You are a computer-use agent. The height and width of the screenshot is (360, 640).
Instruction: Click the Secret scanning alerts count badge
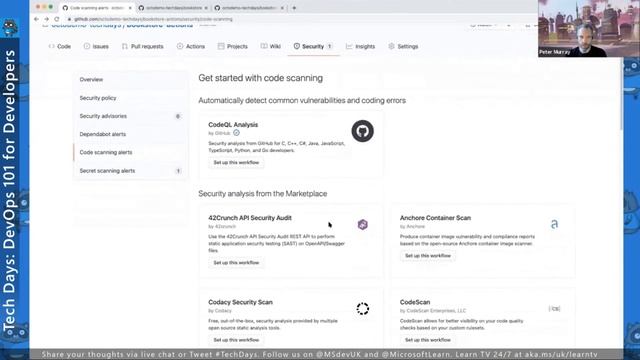tap(178, 171)
